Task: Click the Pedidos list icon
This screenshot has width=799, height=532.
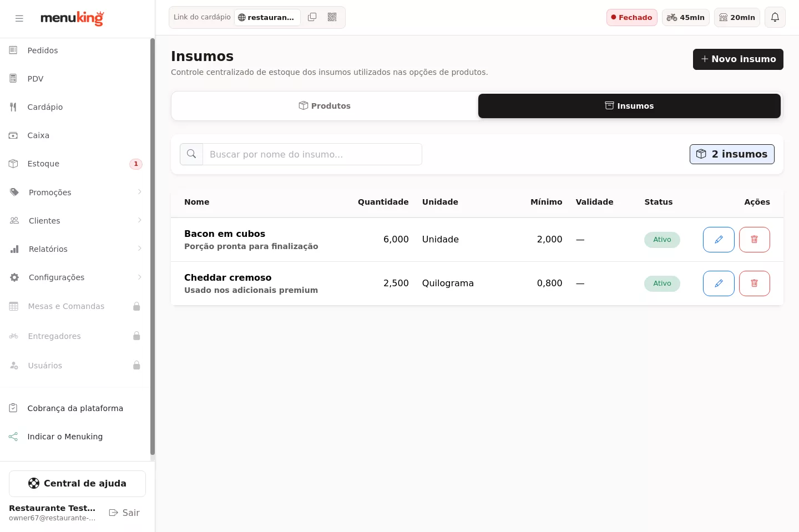Action: click(13, 50)
